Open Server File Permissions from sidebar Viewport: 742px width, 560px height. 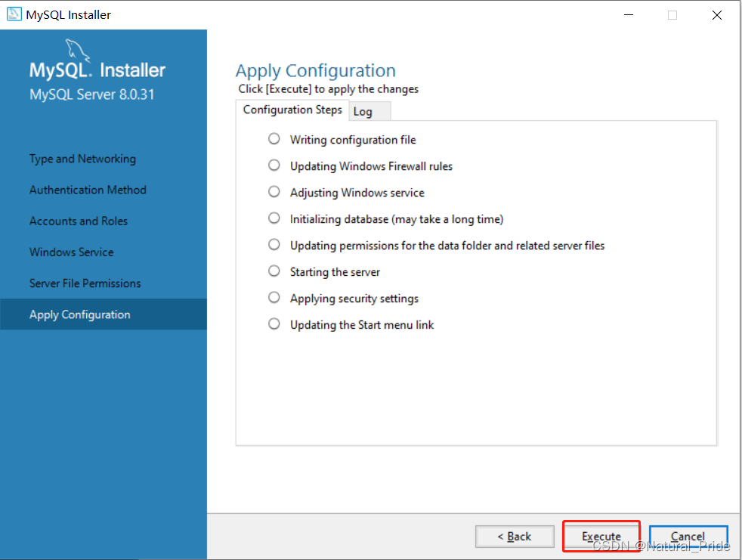[85, 283]
